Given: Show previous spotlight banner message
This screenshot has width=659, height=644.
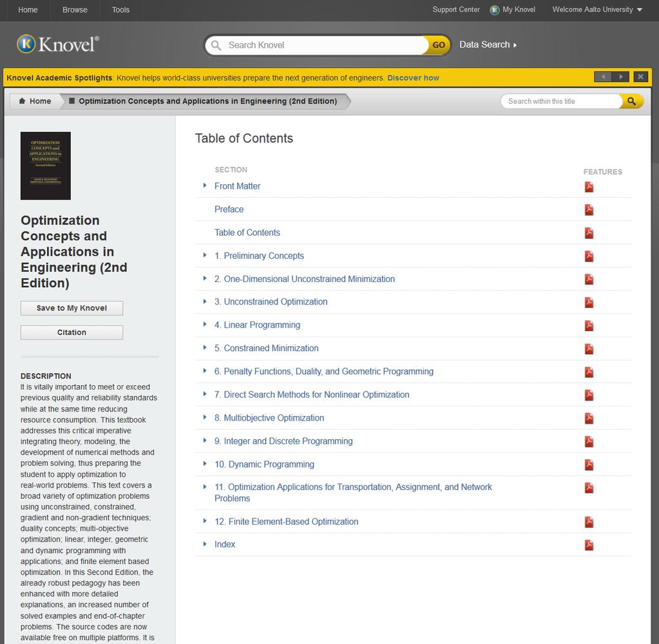Looking at the screenshot, I should pyautogui.click(x=603, y=77).
